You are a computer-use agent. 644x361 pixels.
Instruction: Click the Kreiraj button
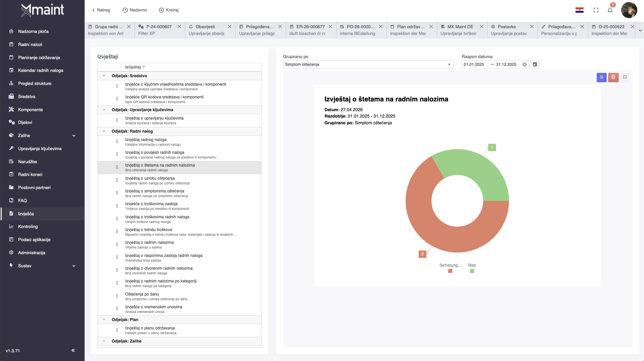click(x=169, y=10)
